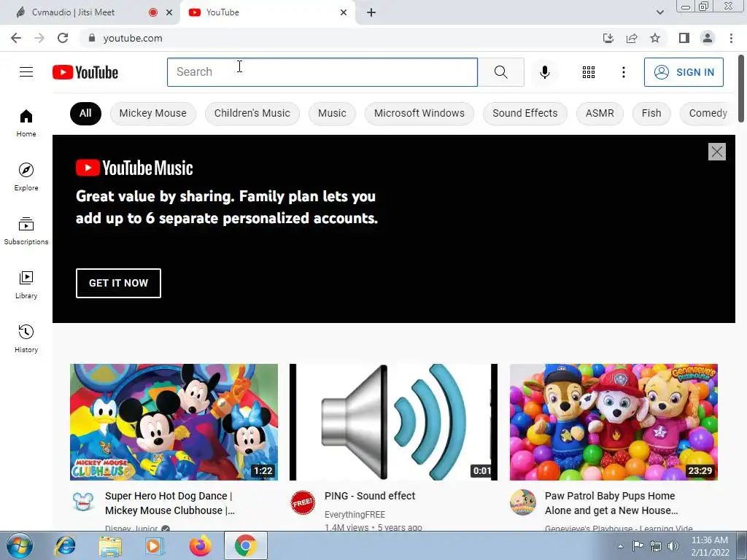
Task: Click the browser back arrow
Action: 16,38
